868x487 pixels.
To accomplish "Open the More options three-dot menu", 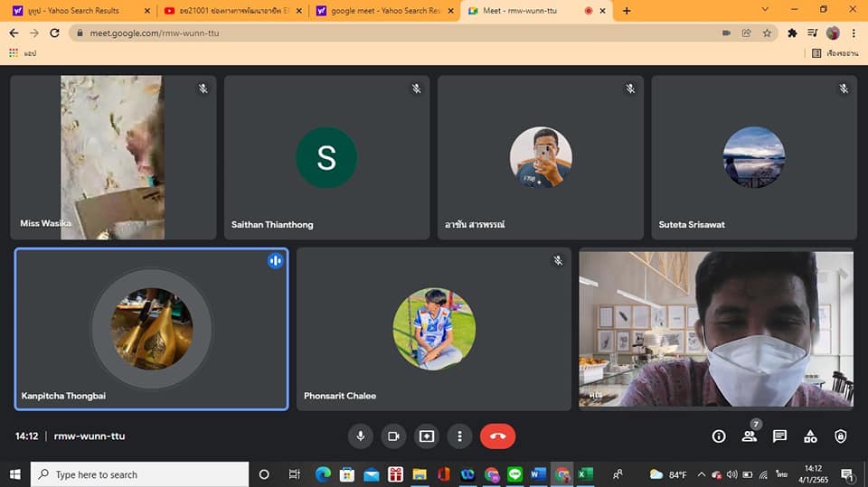I will coord(459,436).
